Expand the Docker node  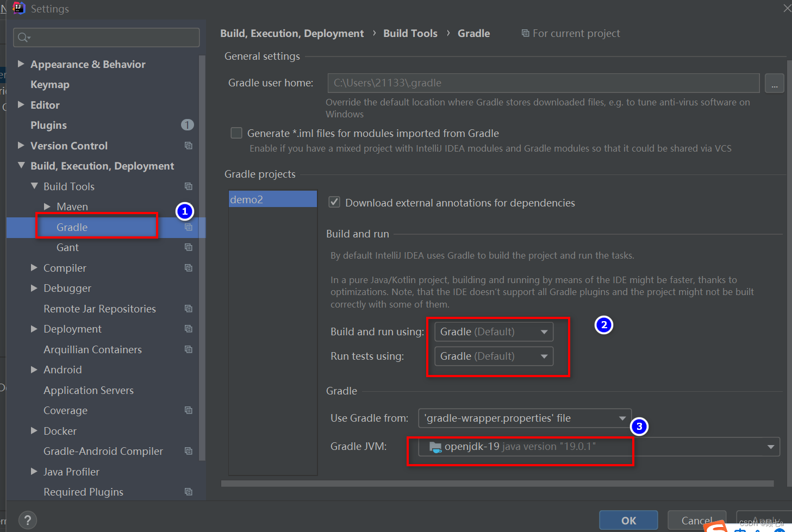(x=34, y=431)
